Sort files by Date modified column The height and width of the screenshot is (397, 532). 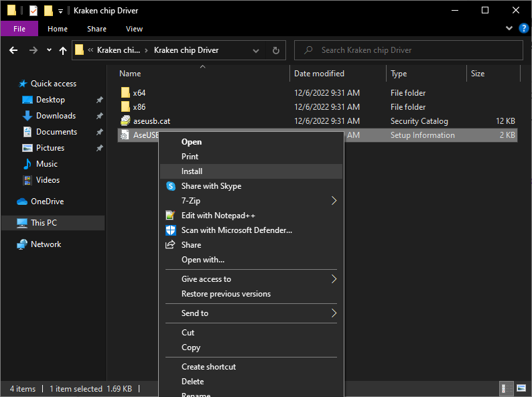[x=319, y=74]
